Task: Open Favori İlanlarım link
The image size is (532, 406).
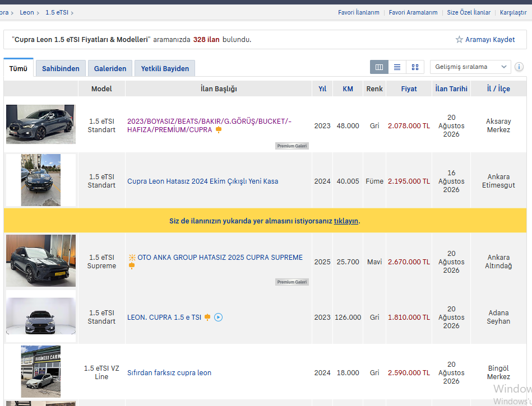Action: (x=359, y=12)
